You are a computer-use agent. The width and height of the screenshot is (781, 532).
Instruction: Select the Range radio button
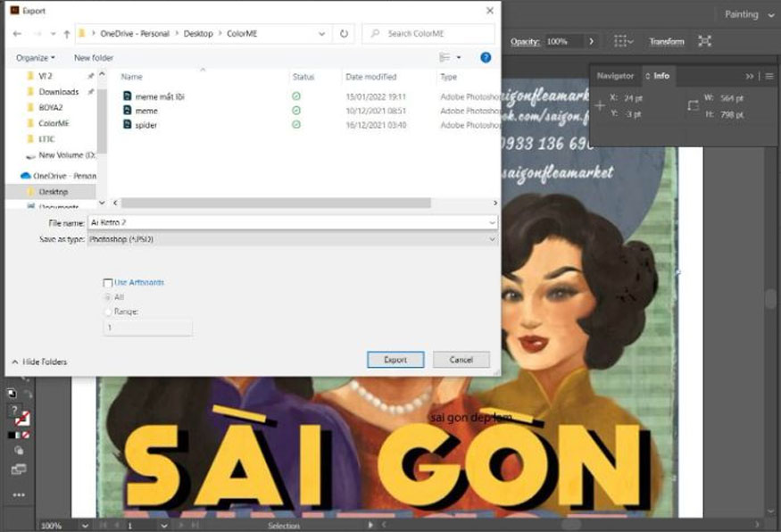[109, 312]
